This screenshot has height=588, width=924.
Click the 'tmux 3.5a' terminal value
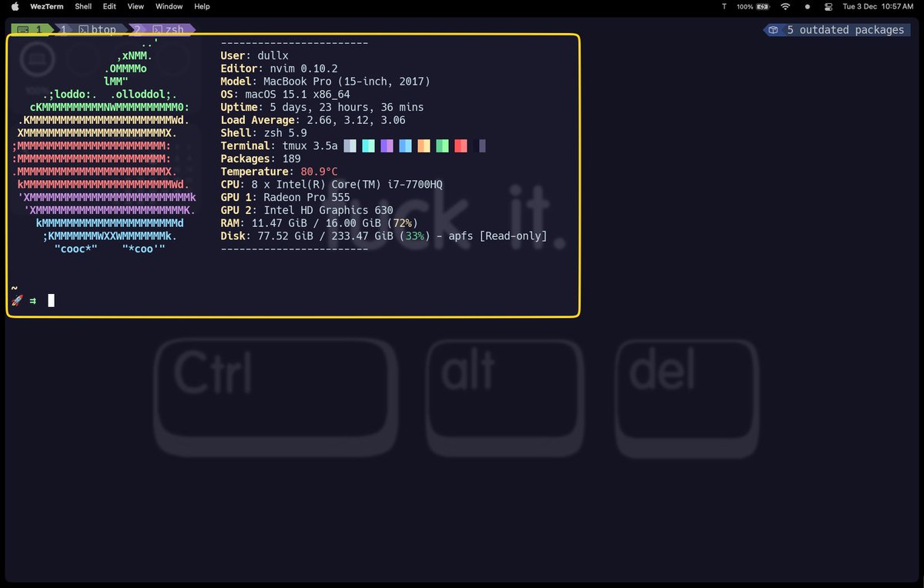[x=310, y=145]
